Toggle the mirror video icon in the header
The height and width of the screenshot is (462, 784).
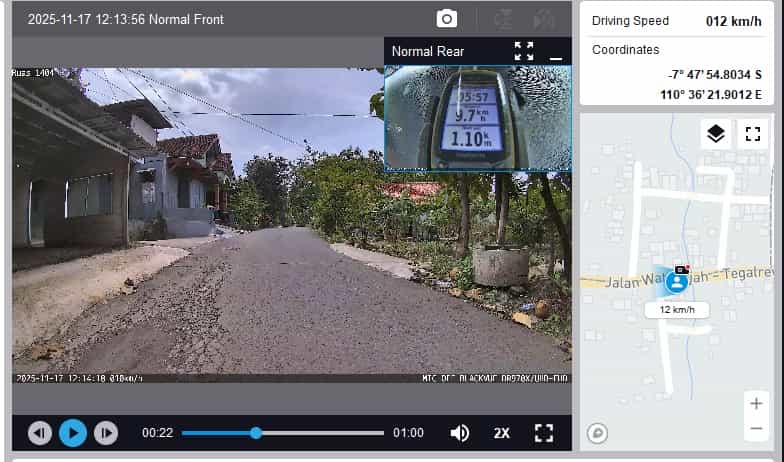point(543,19)
